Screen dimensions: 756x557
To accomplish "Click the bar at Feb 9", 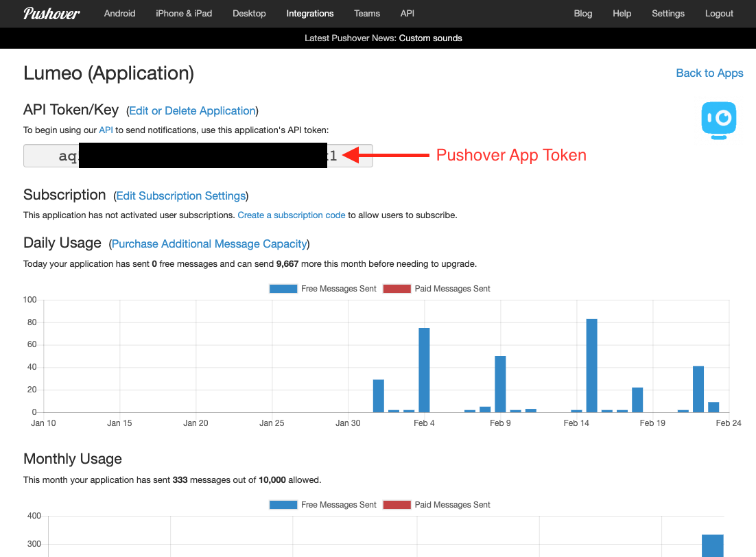I will point(501,384).
